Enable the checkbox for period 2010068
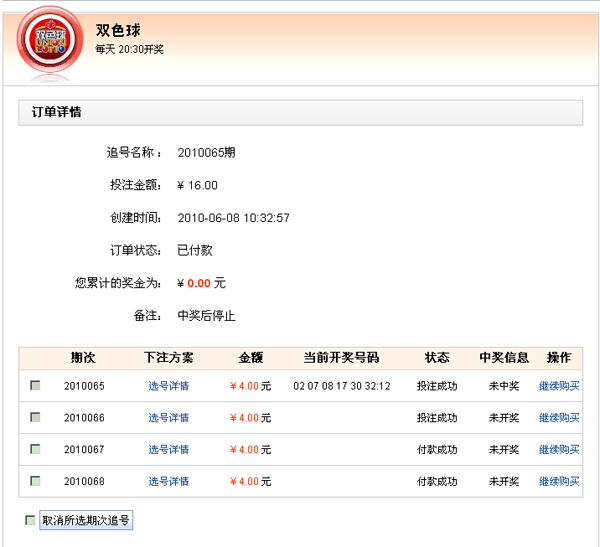Viewport: 600px width, 547px height. pyautogui.click(x=35, y=481)
